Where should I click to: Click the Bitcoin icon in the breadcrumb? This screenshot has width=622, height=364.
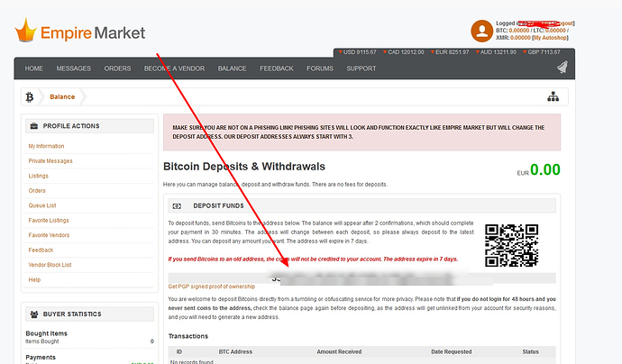[30, 96]
